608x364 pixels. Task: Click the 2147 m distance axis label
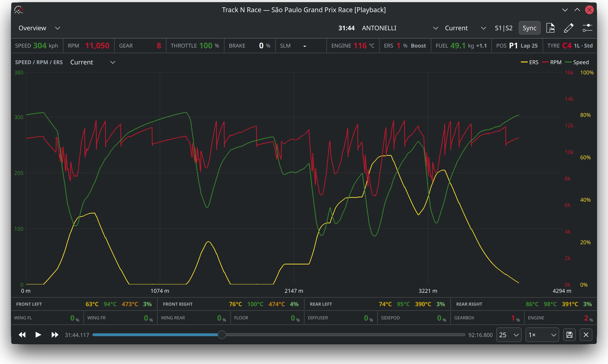(x=294, y=291)
